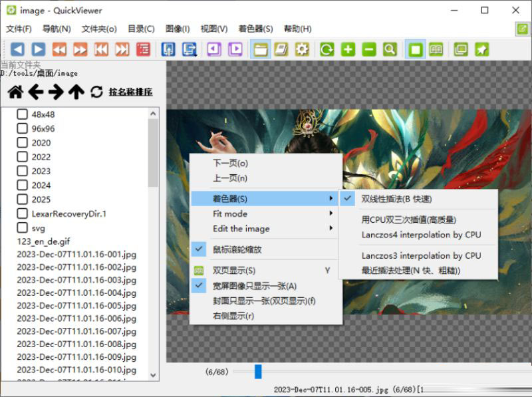Viewport: 532px width, 397px height.
Task: Click the green icon at menu bar right
Action: point(523,29)
